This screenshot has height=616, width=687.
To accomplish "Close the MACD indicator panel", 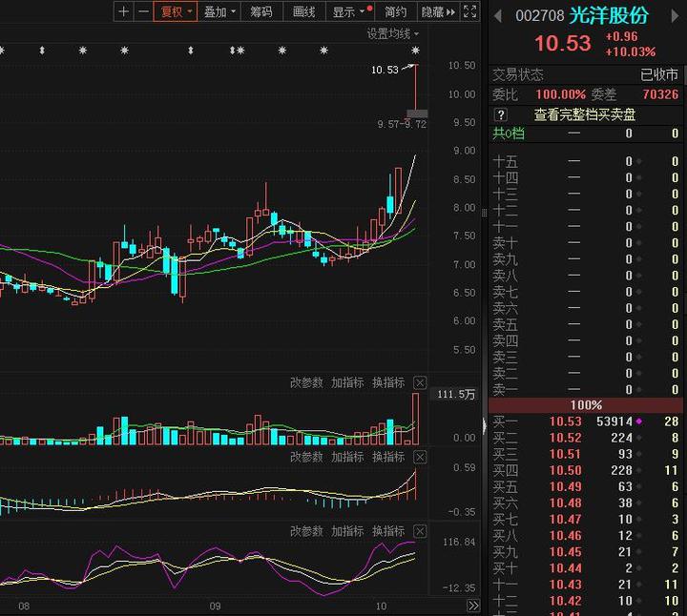I will [420, 457].
